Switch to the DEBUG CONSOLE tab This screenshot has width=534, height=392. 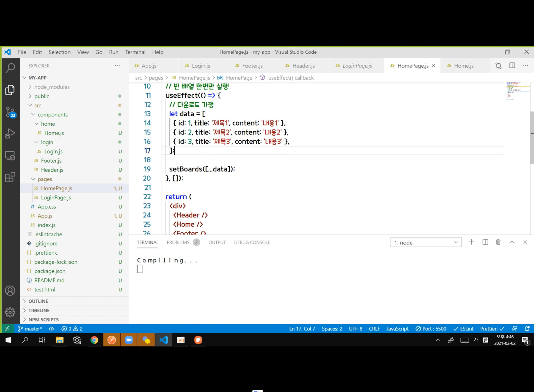point(252,242)
